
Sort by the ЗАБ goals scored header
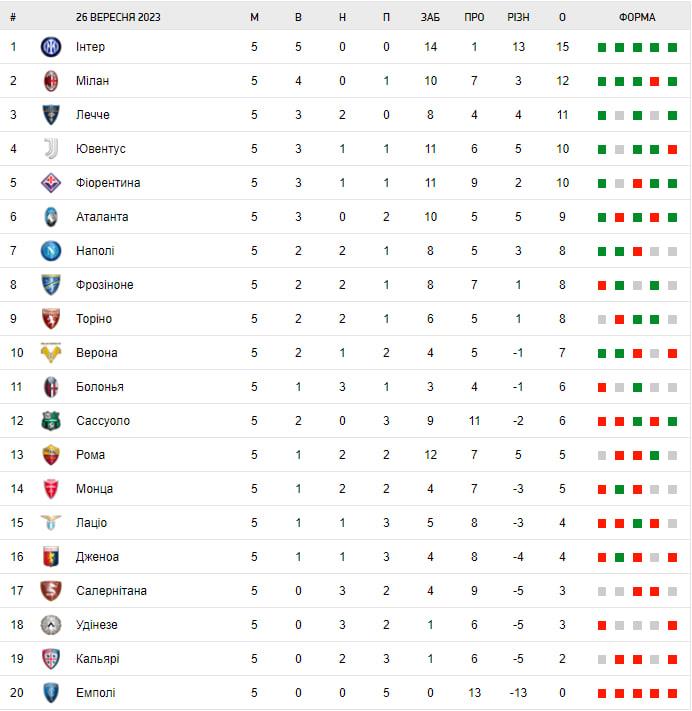(430, 17)
